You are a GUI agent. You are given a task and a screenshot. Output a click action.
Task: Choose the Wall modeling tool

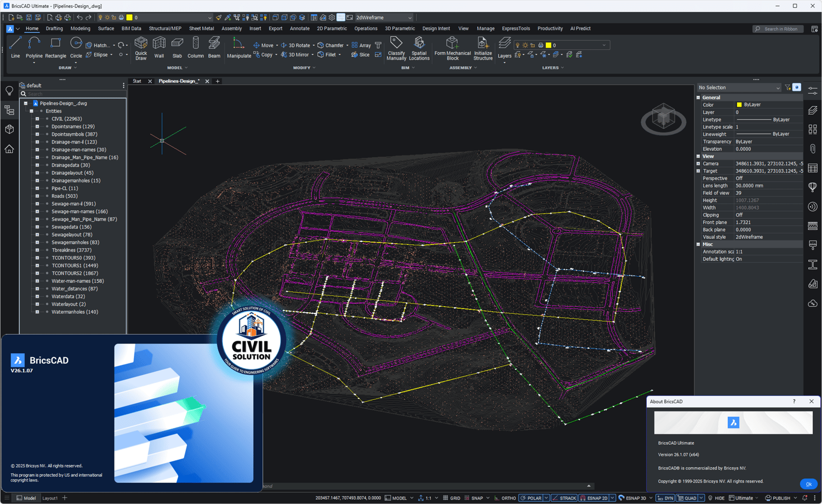(159, 47)
